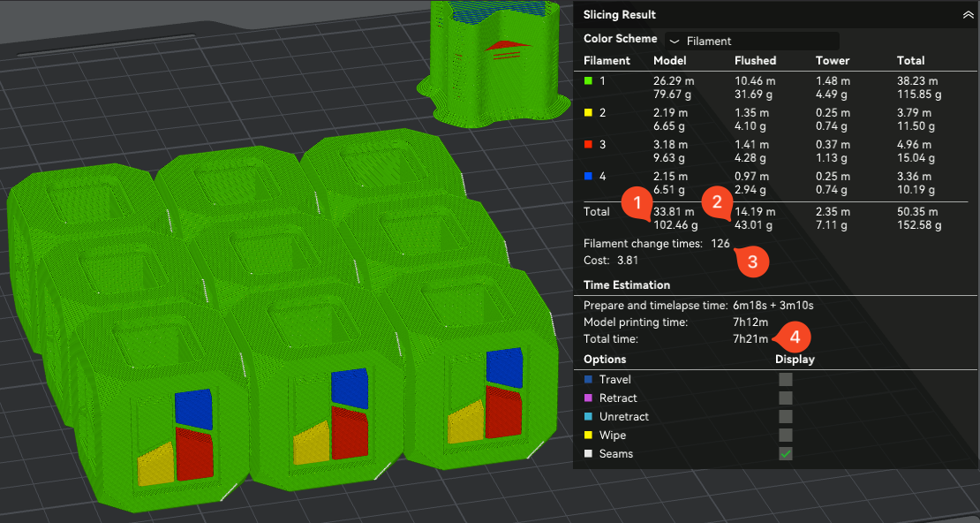
Task: Click marker 4 beside Total time
Action: (x=794, y=337)
